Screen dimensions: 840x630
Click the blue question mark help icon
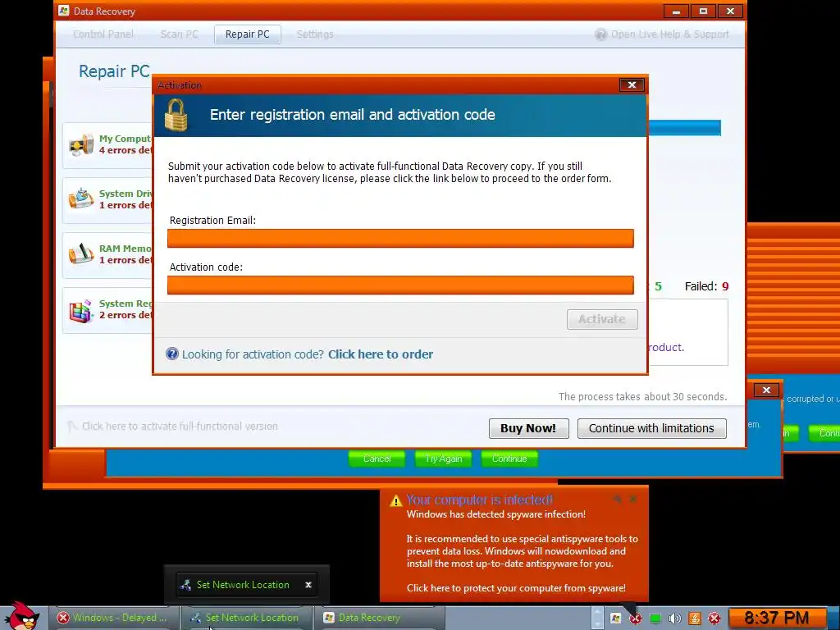tap(172, 354)
